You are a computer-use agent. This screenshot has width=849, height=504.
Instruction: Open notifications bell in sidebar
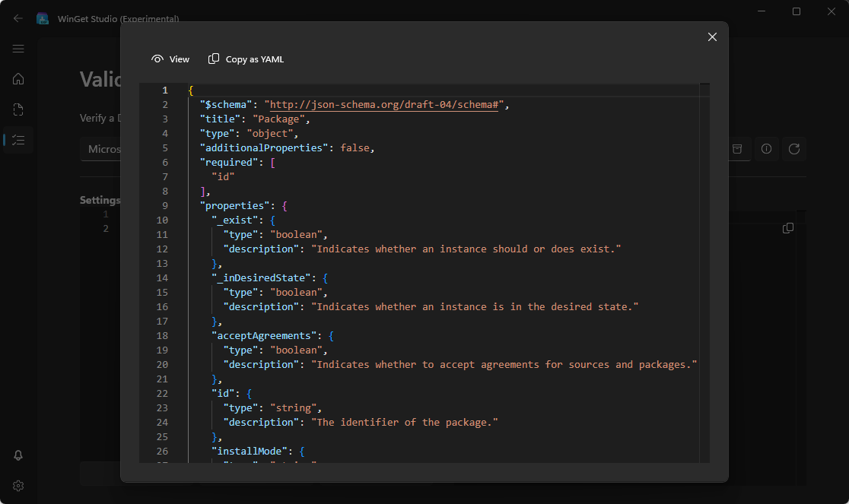[x=17, y=455]
